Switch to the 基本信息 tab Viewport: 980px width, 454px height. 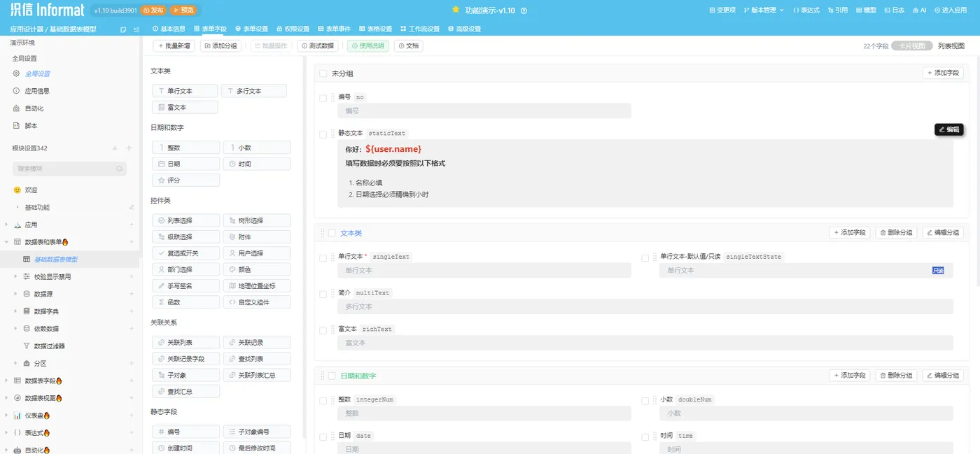(x=169, y=29)
